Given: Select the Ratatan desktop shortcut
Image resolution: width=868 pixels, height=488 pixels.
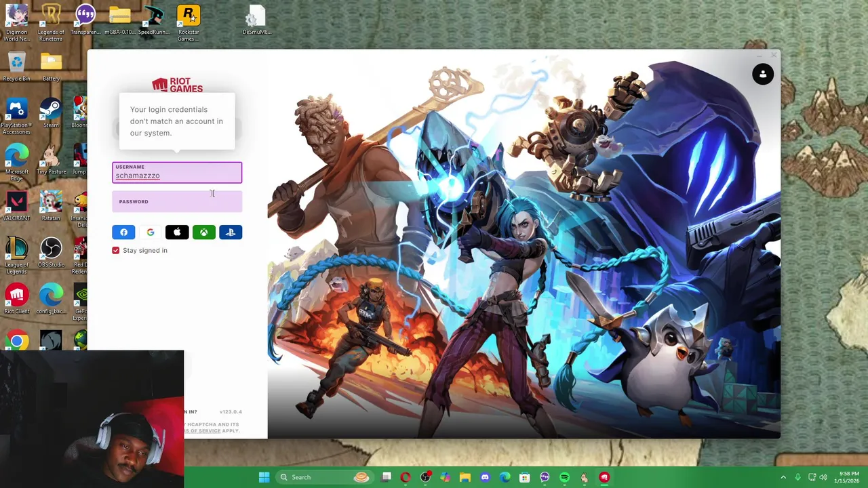Looking at the screenshot, I should coord(51,207).
